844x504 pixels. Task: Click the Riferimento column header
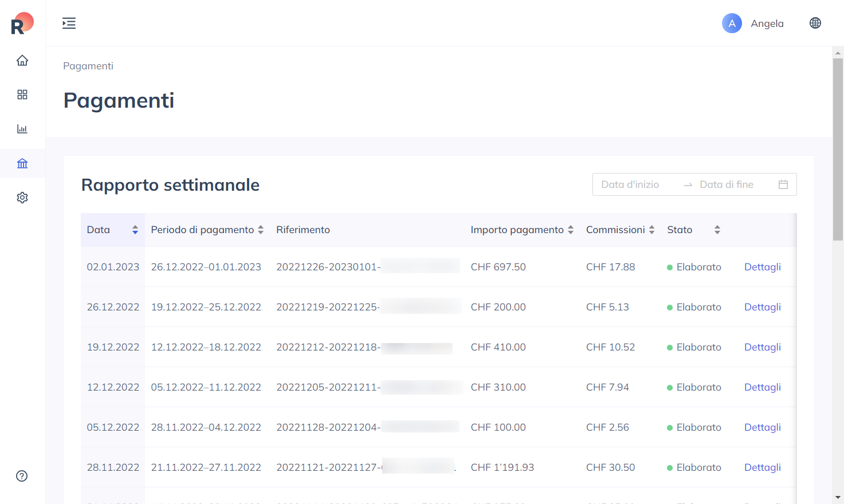[303, 230]
